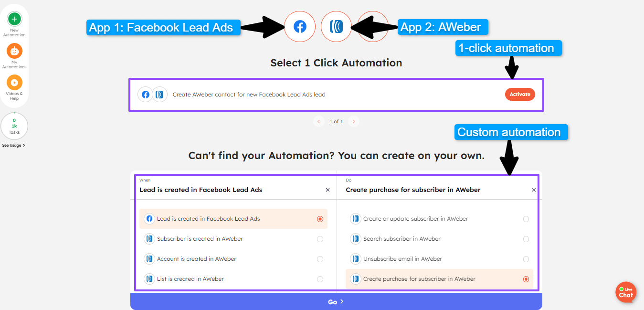Click the Facebook icon in the 1-click automation row
644x310 pixels.
click(x=145, y=94)
